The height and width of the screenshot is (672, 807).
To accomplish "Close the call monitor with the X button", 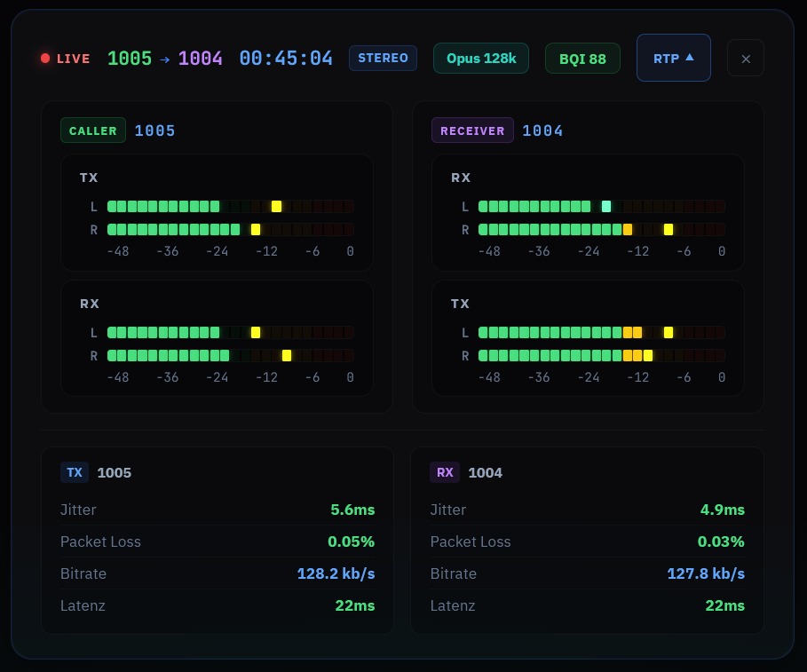I will (746, 58).
